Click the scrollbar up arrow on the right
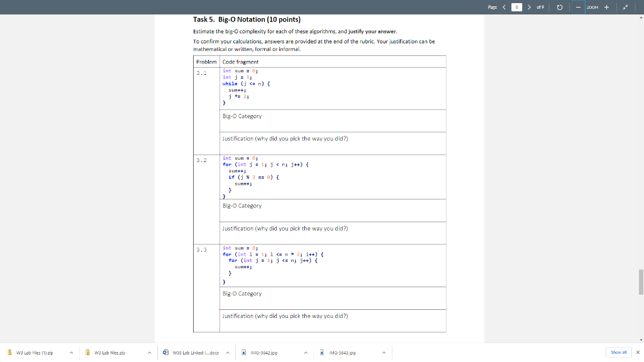Viewport: 644px width, 362px height. [640, 19]
